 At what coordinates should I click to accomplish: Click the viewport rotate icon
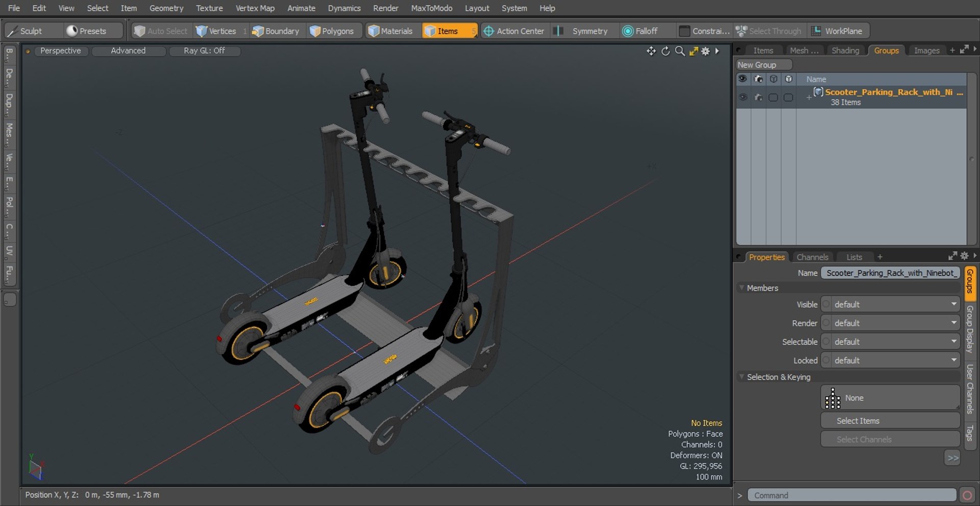666,51
